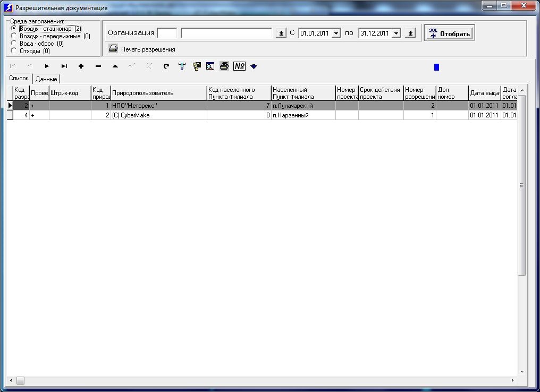
Task: Click the № numbering icon
Action: click(239, 66)
